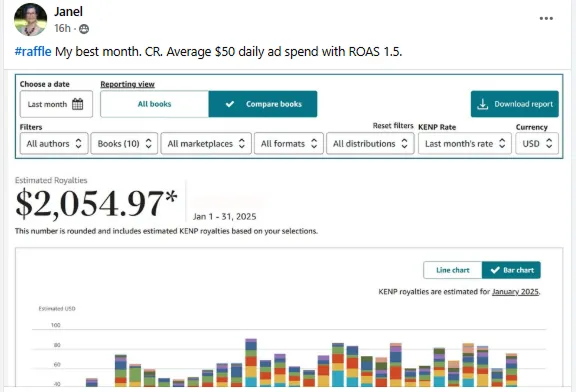Open the Last month's rate dropdown

tap(465, 144)
